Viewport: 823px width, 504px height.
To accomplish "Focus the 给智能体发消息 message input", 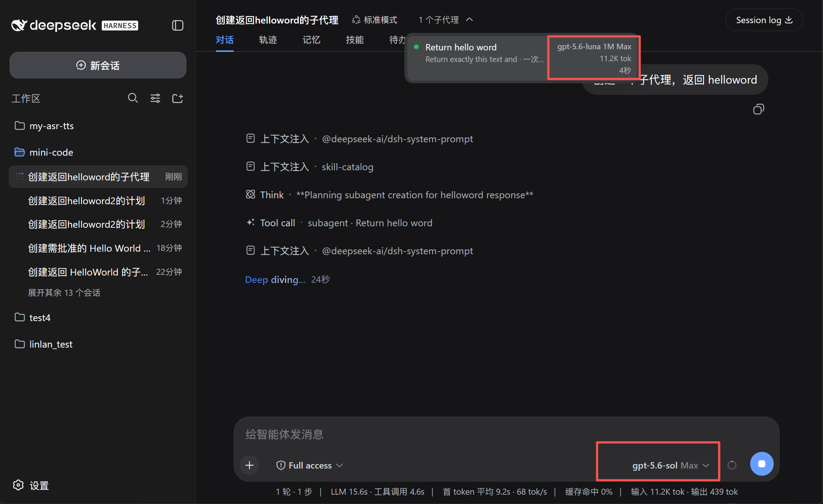I will (x=506, y=434).
